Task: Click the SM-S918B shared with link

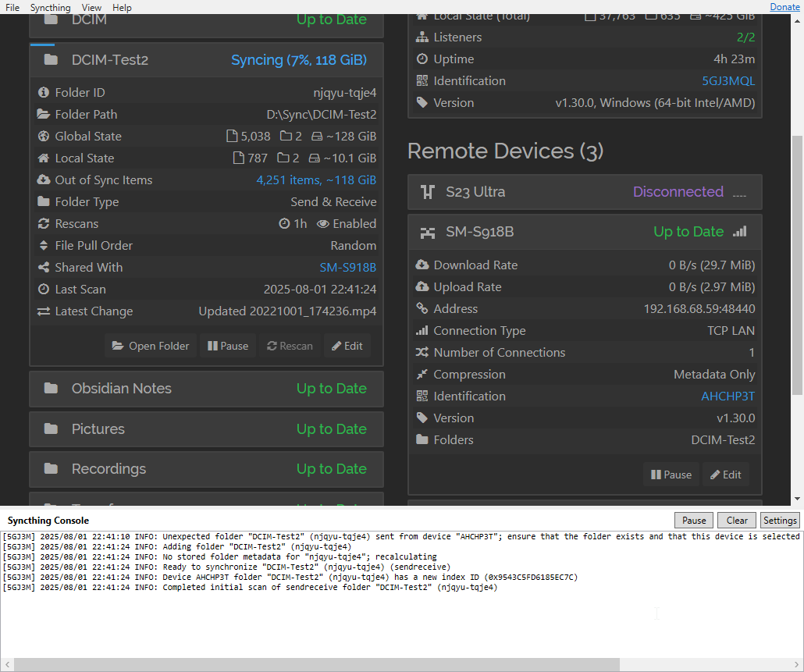Action: [347, 268]
